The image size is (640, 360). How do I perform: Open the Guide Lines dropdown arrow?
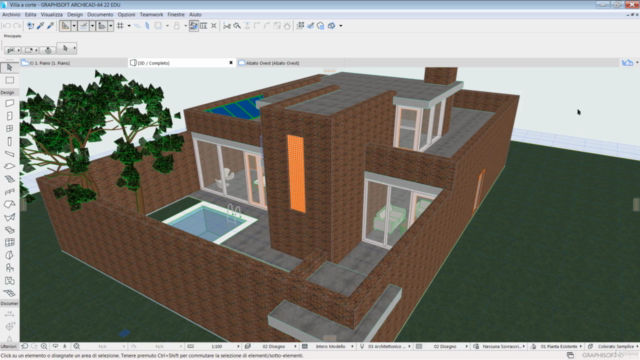74,26
